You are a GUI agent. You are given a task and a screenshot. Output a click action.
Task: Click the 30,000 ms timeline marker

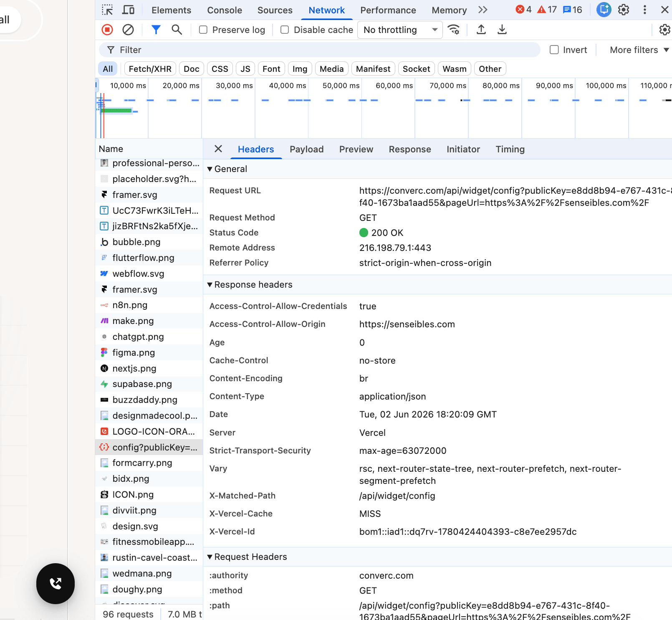[234, 86]
